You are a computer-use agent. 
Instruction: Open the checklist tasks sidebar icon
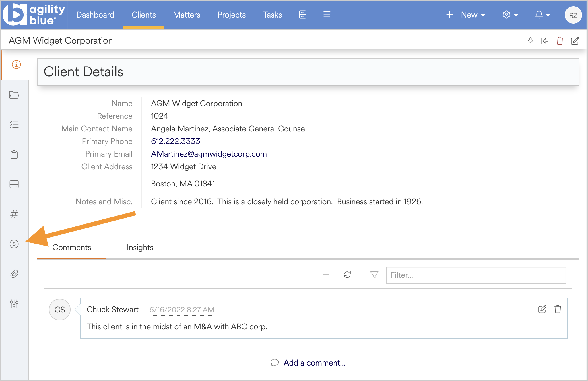14,125
